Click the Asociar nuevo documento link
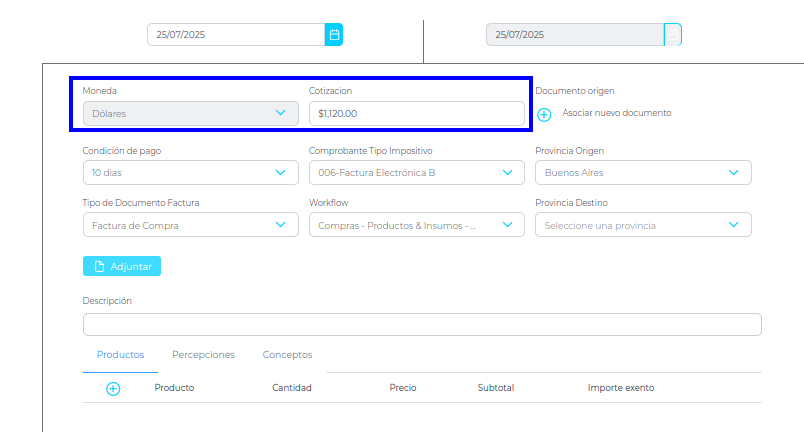This screenshot has height=432, width=804. (x=616, y=113)
